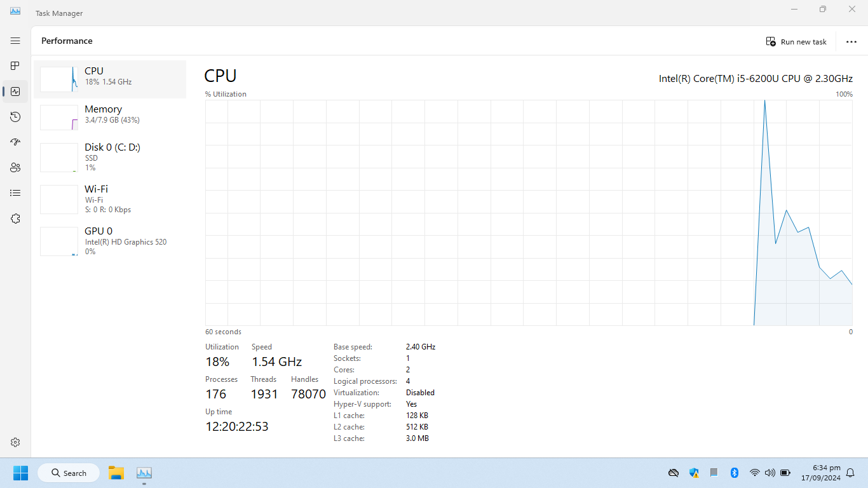Select Disk 0 (C: D:) entry

[x=110, y=157]
